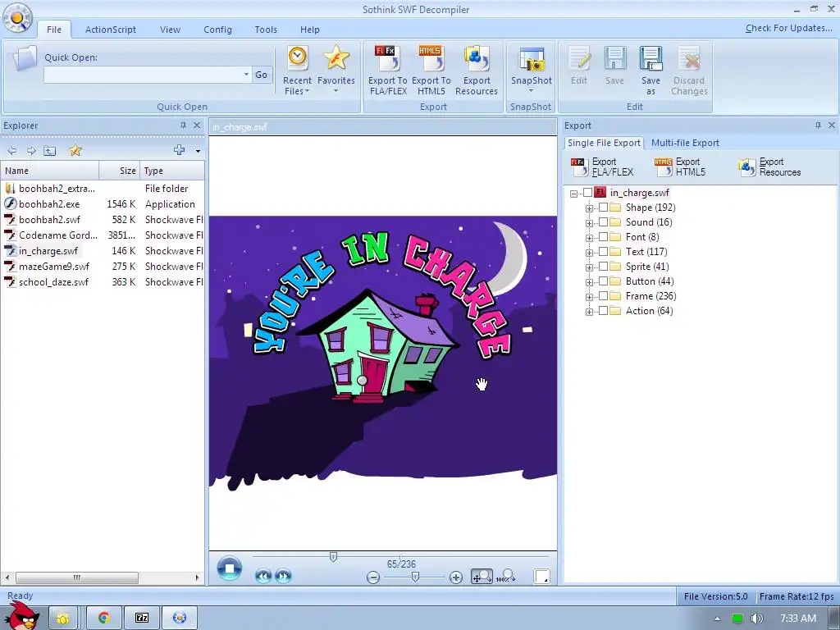Select mazeGame9.swf in Explorer
The height and width of the screenshot is (630, 840).
53,267
